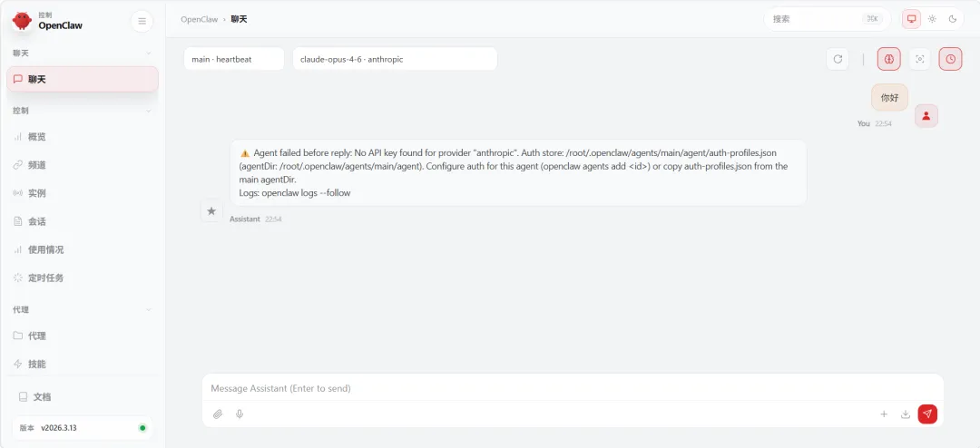This screenshot has height=448, width=980.
Task: Open 概览 overview in sidebar
Action: click(83, 137)
